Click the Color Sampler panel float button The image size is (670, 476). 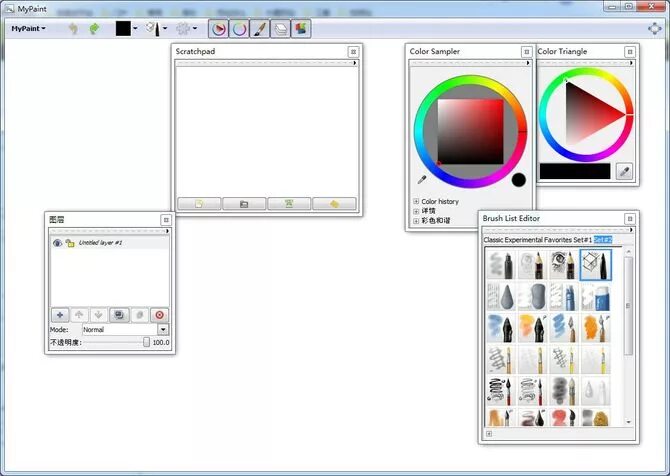coord(526,52)
